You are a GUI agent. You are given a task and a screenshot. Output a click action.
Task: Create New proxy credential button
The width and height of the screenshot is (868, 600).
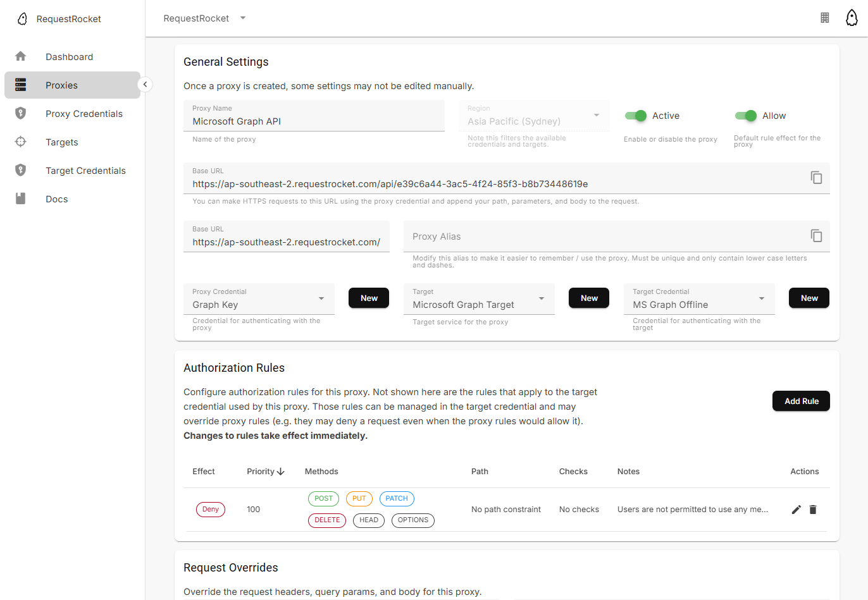369,298
